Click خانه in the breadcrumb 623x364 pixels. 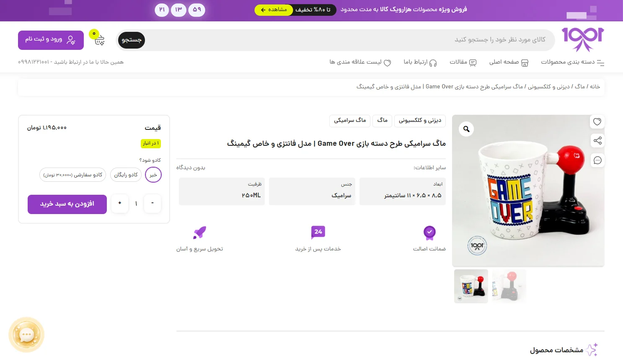tap(595, 87)
